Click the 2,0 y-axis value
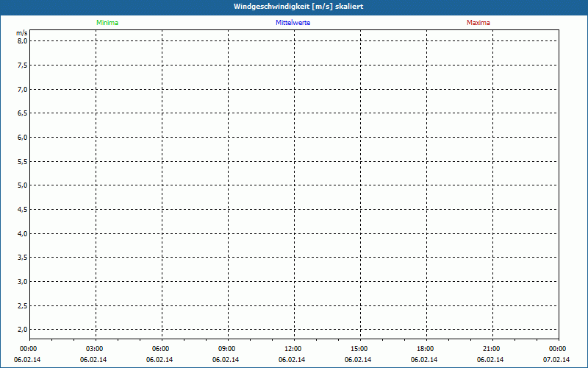 (x=23, y=329)
